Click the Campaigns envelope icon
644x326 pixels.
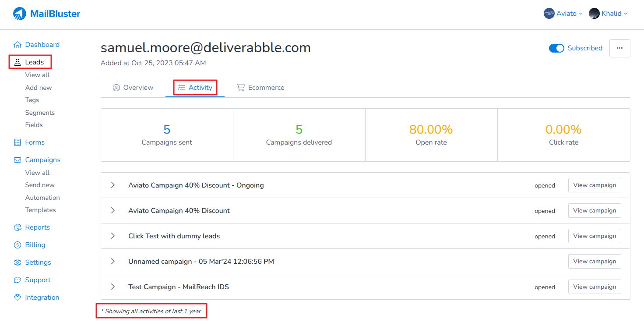18,160
